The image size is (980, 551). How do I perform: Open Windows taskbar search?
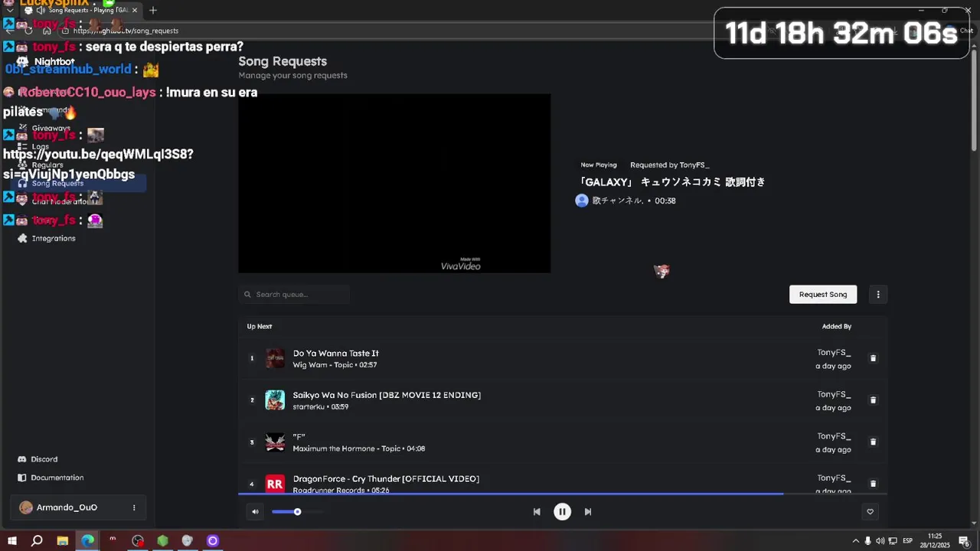coord(37,540)
